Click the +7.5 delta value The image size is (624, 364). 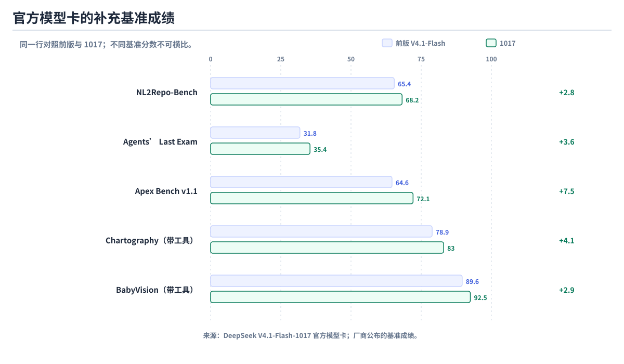coord(566,191)
